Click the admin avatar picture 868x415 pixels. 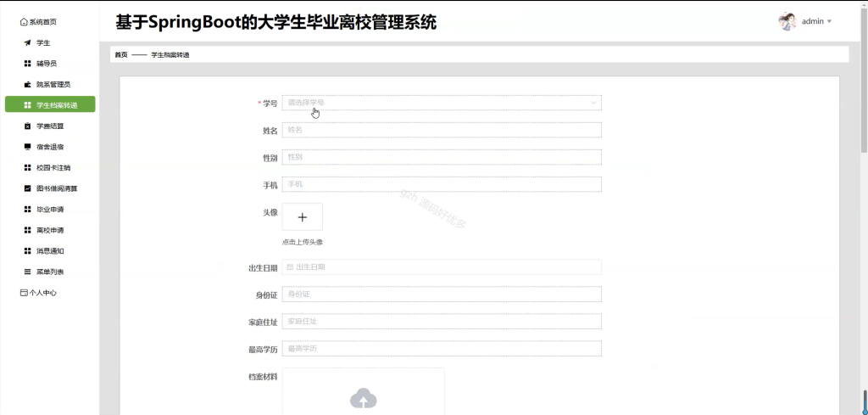pyautogui.click(x=787, y=21)
